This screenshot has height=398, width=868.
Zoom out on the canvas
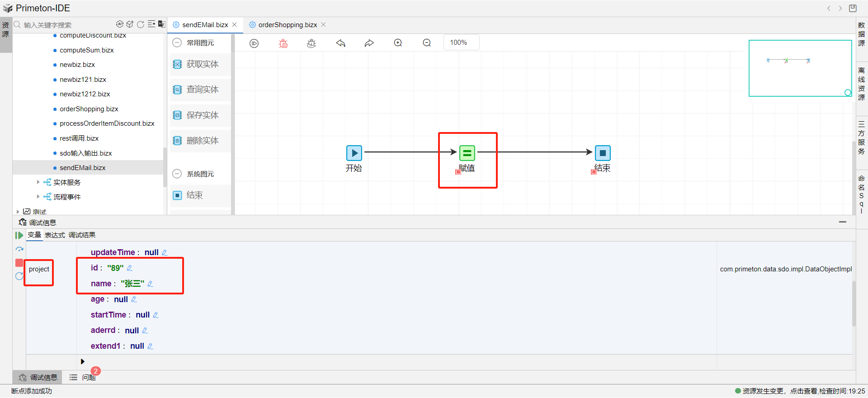pyautogui.click(x=427, y=43)
